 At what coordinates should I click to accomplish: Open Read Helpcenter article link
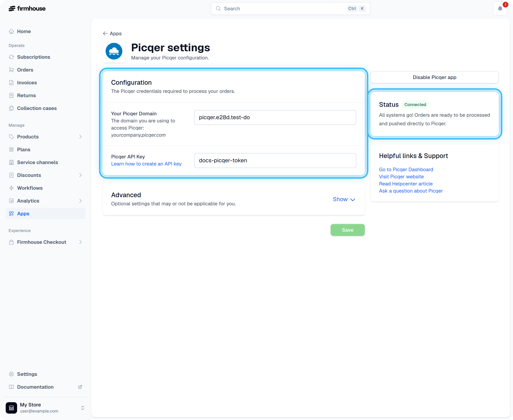click(406, 184)
